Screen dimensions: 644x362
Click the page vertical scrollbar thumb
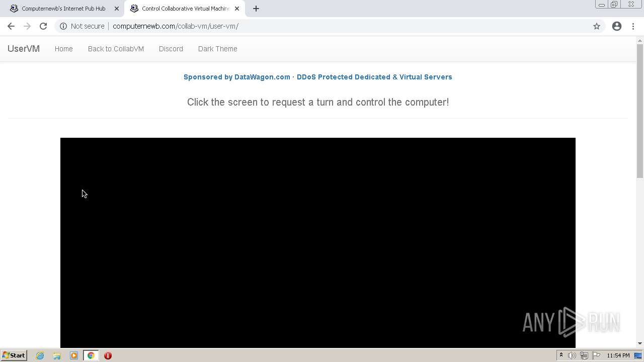tap(640, 111)
